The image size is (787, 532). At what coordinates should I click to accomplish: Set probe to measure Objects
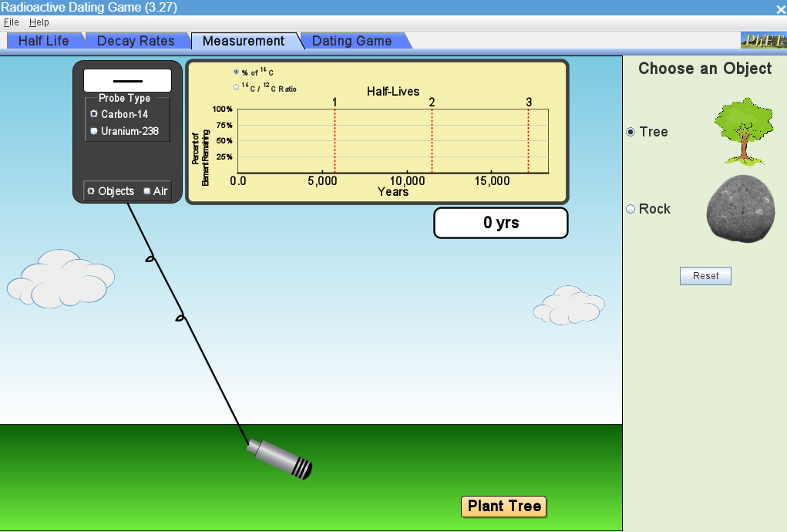pos(92,191)
